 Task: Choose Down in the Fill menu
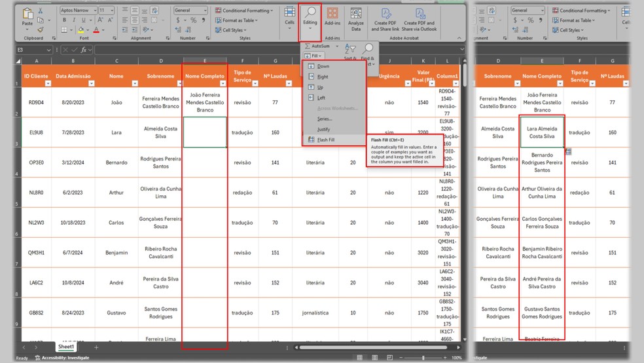tap(323, 66)
